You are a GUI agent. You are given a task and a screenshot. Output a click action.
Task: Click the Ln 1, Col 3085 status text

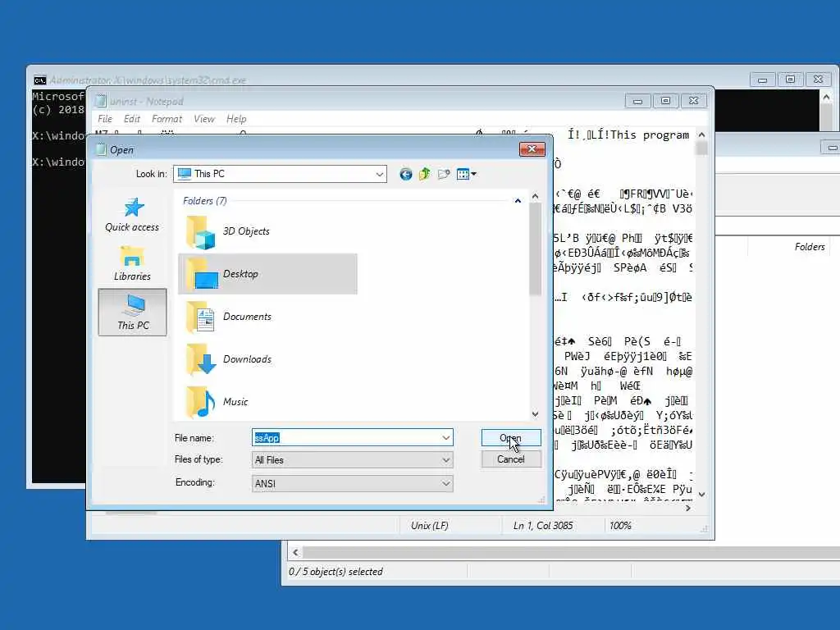[543, 526]
